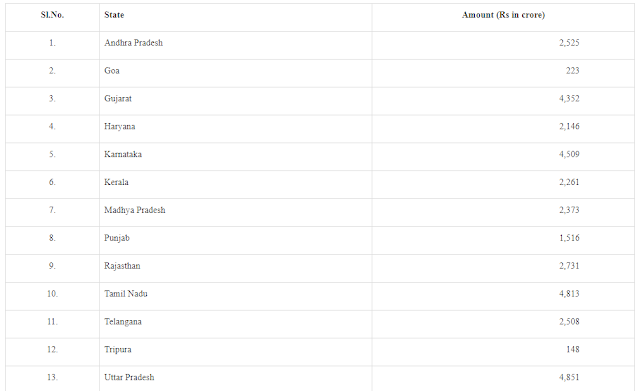The height and width of the screenshot is (391, 640).
Task: Click the Gujarat amount 4,352
Action: tap(569, 98)
